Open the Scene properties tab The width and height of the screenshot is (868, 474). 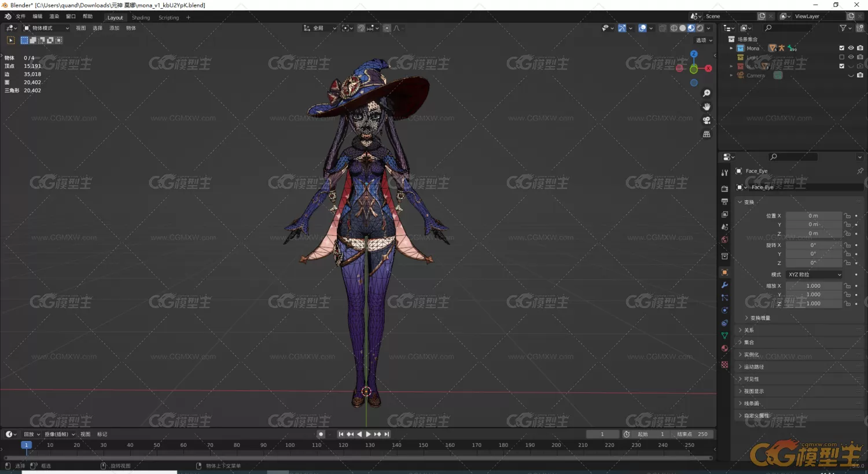click(x=724, y=227)
